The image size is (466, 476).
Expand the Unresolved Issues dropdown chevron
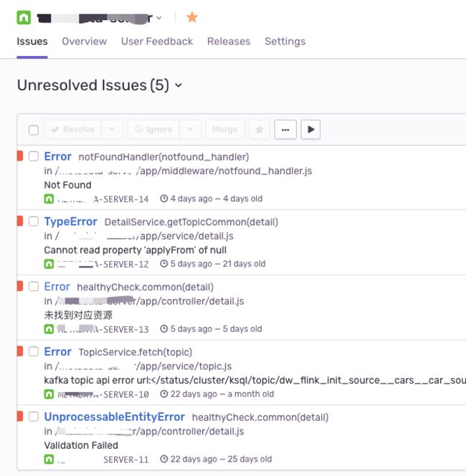pos(179,85)
